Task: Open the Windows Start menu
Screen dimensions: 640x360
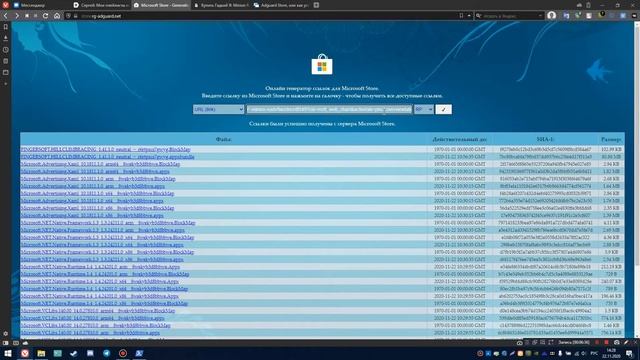Action: pyautogui.click(x=8, y=353)
